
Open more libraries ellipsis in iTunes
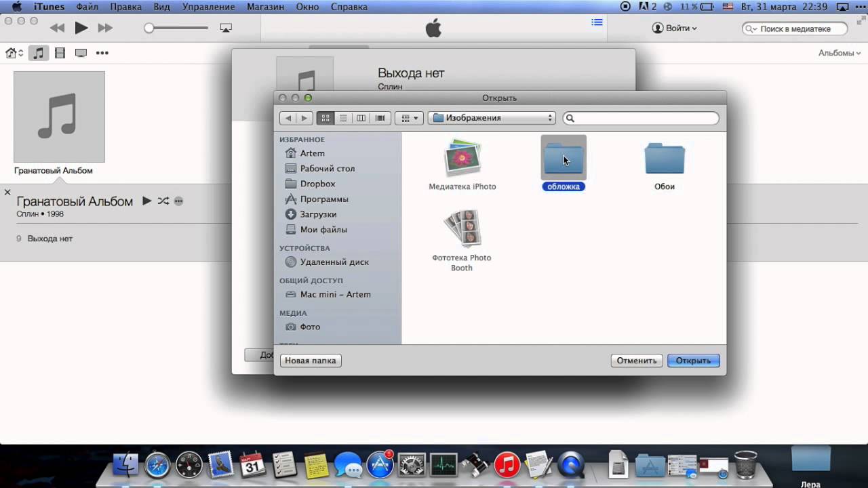(x=102, y=53)
